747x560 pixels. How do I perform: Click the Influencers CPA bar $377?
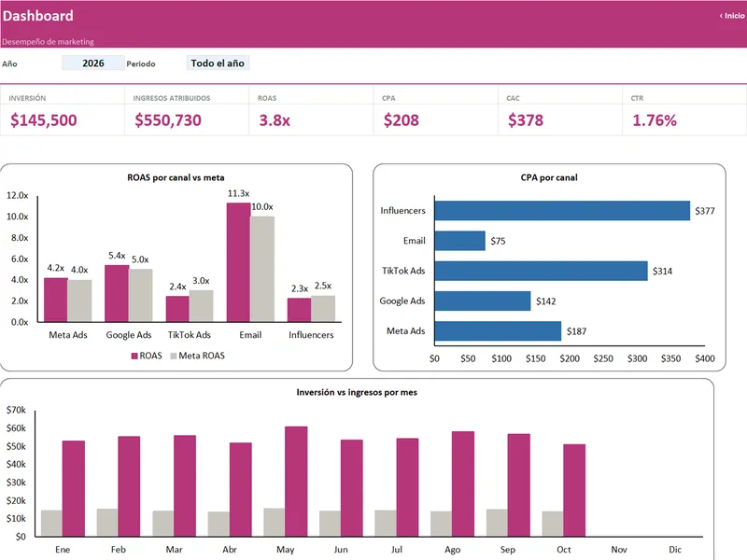tap(562, 211)
